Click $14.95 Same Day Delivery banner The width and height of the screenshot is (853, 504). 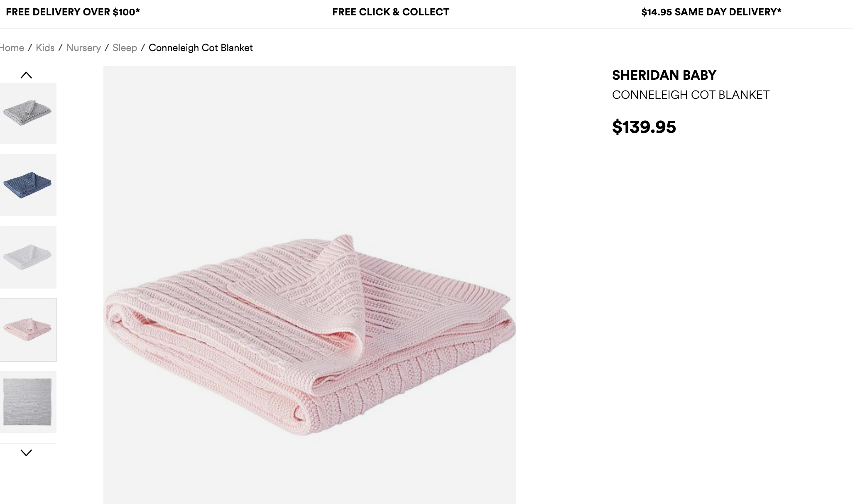(x=711, y=12)
